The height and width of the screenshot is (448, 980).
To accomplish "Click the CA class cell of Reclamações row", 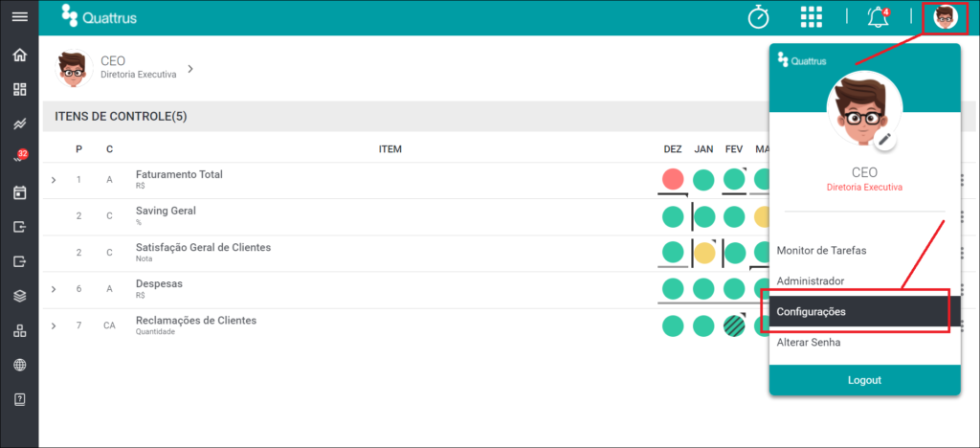I will [x=109, y=325].
